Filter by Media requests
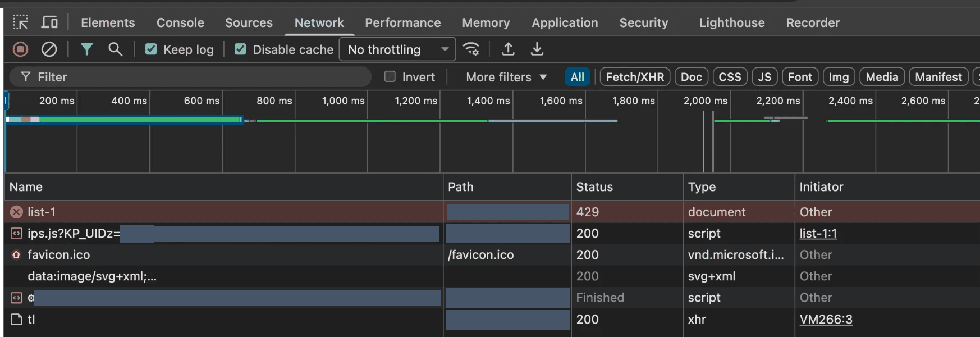Image resolution: width=980 pixels, height=337 pixels. point(882,77)
